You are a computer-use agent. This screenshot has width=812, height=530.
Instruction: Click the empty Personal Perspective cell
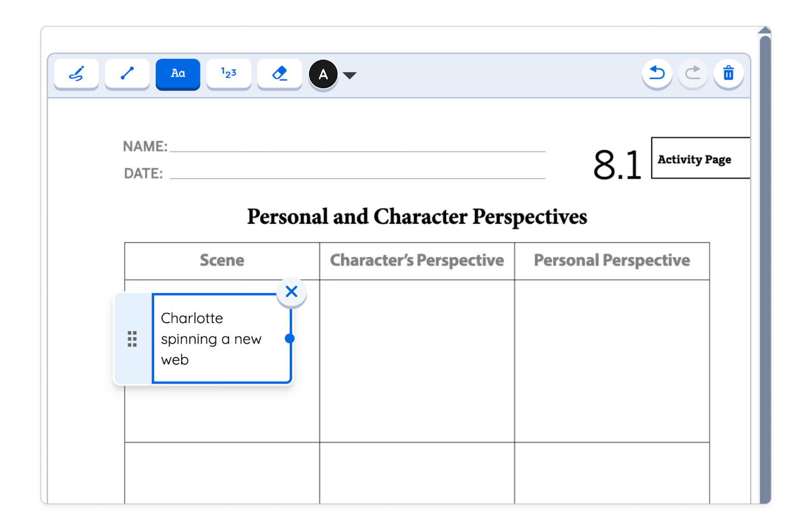(x=612, y=361)
